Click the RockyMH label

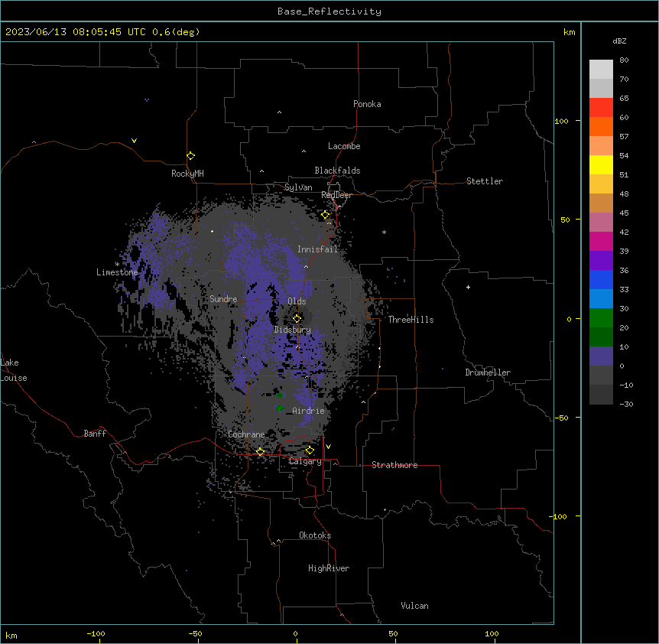coord(187,173)
